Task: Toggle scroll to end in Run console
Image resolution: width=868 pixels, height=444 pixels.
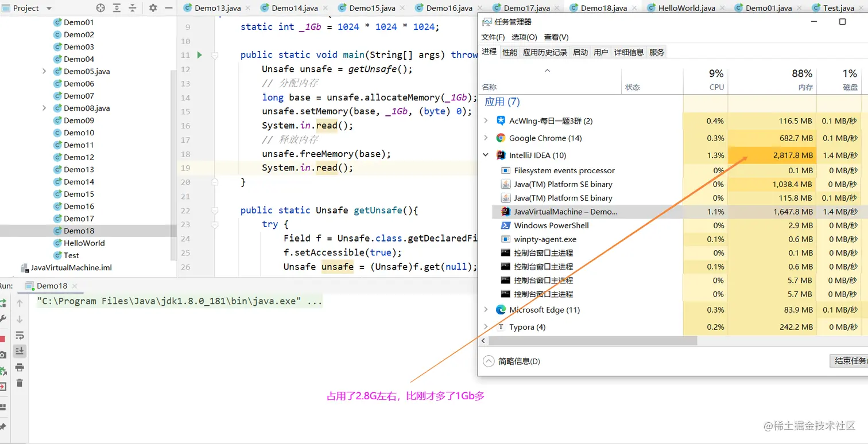Action: [x=20, y=350]
